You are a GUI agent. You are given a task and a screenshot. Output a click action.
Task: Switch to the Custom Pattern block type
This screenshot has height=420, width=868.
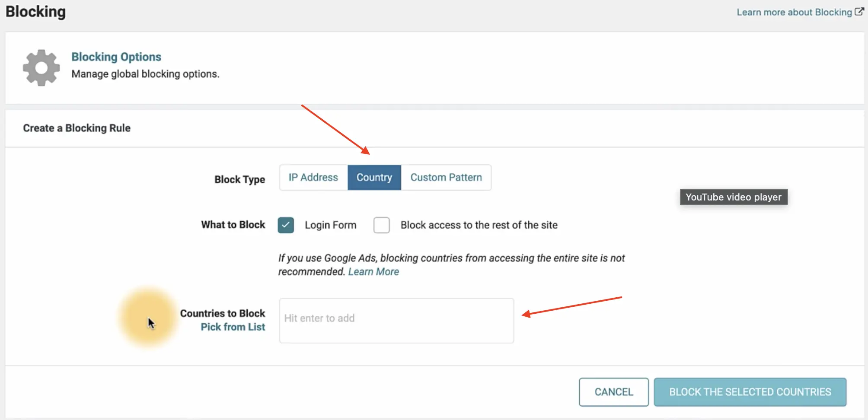click(x=446, y=178)
